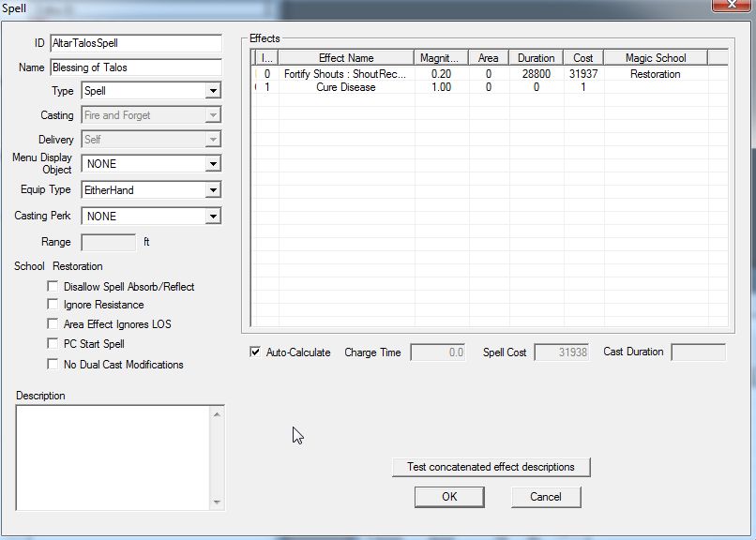The image size is (756, 540).
Task: Click the Spell Cost field showing 31938
Action: click(x=562, y=352)
